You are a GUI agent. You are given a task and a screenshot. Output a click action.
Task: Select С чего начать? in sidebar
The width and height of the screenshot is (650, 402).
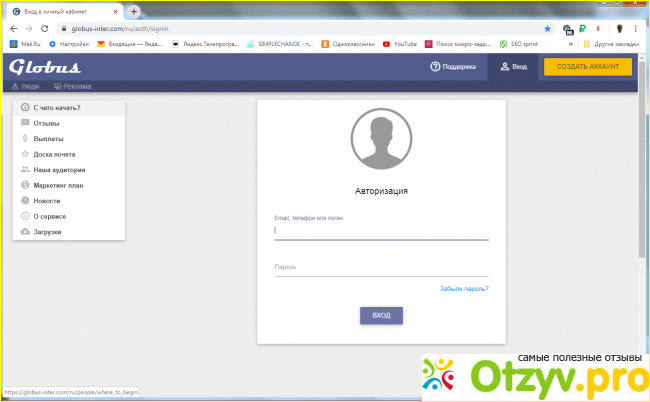click(x=56, y=107)
